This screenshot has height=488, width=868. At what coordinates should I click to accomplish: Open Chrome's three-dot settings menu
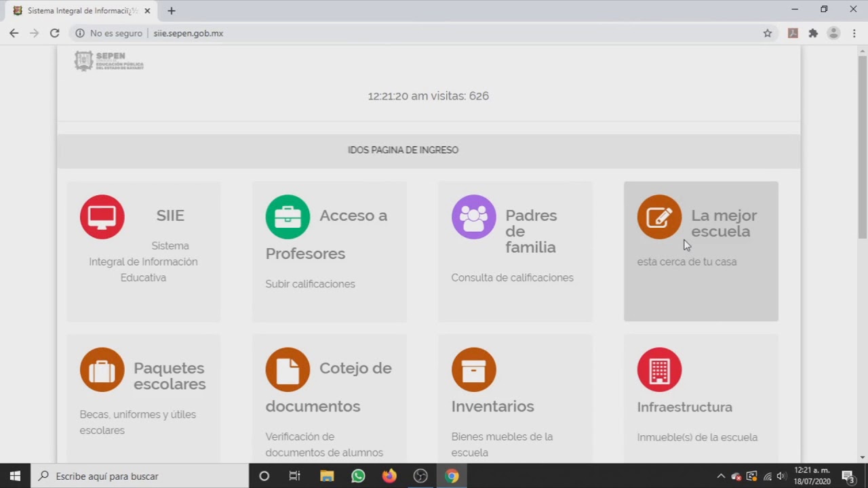click(x=854, y=33)
